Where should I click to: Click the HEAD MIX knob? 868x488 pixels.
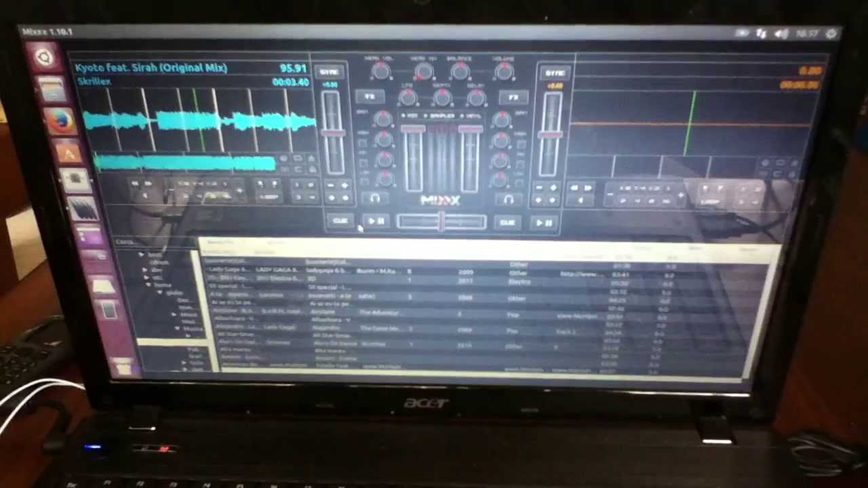(424, 71)
